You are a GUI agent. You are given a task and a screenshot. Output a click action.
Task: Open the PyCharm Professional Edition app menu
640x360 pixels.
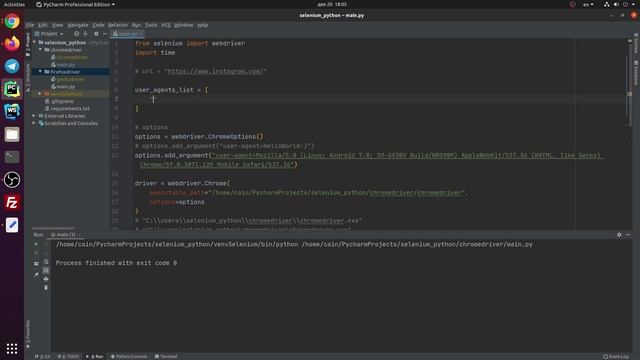(x=76, y=4)
